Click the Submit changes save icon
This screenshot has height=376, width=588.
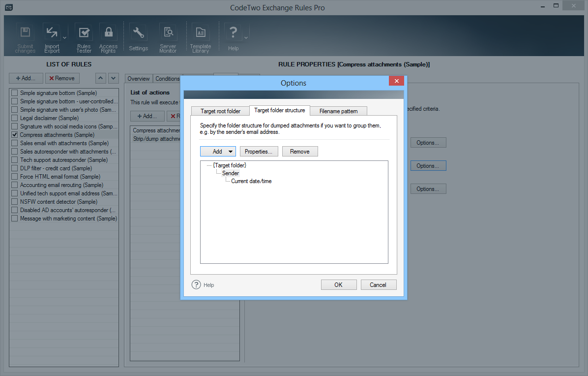pos(25,33)
